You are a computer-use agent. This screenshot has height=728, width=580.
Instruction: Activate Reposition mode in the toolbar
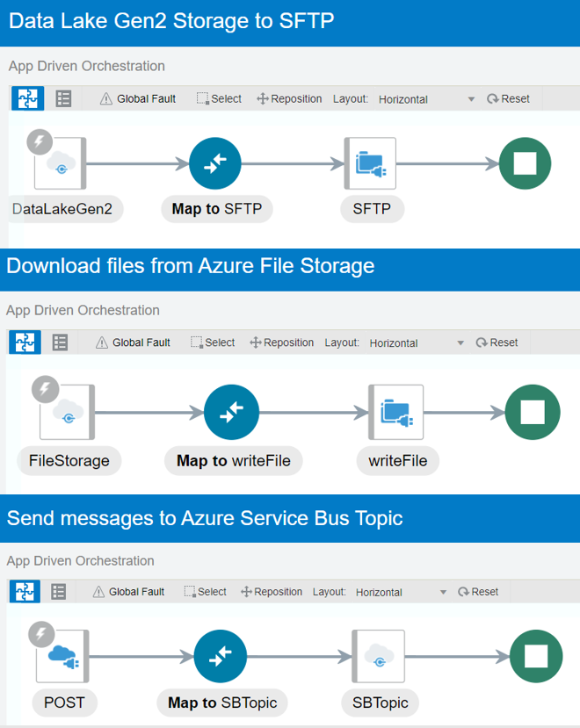288,98
